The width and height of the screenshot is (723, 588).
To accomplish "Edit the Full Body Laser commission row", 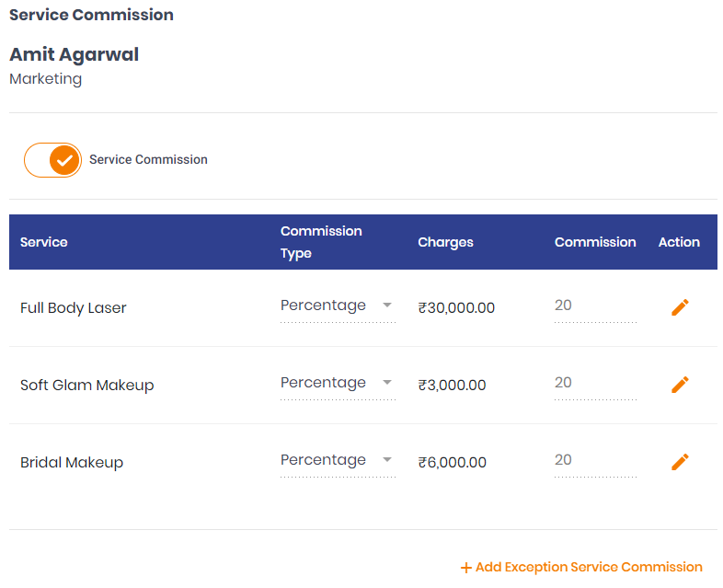I will (680, 307).
